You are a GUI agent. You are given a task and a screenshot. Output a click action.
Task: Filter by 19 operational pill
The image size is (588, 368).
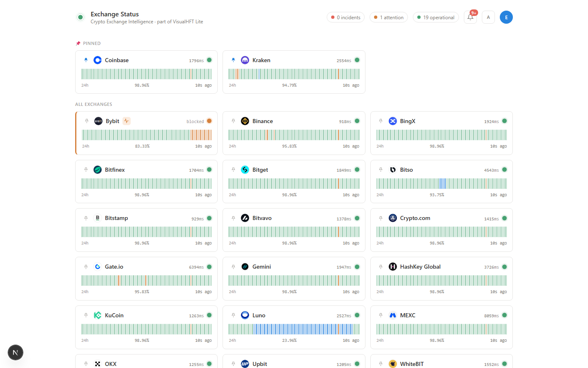[x=436, y=17]
